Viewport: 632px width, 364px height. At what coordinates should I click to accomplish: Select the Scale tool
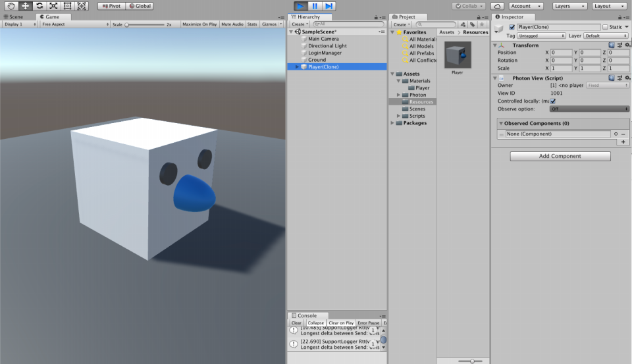[53, 6]
